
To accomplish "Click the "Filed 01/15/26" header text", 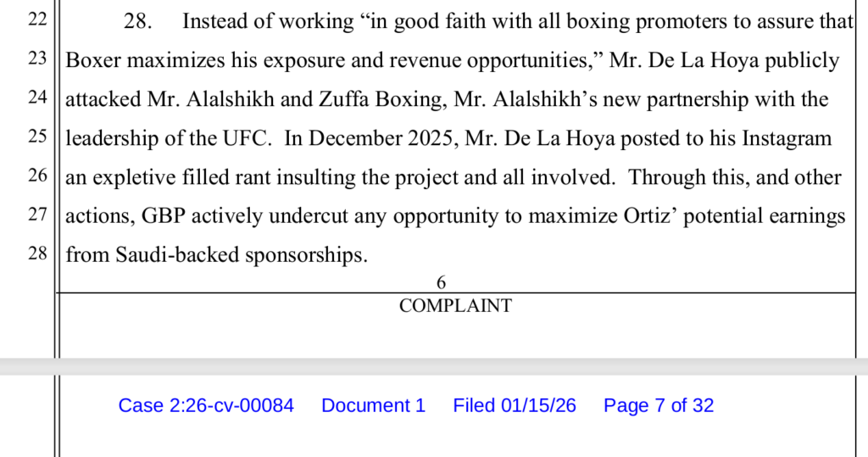I will tap(515, 405).
